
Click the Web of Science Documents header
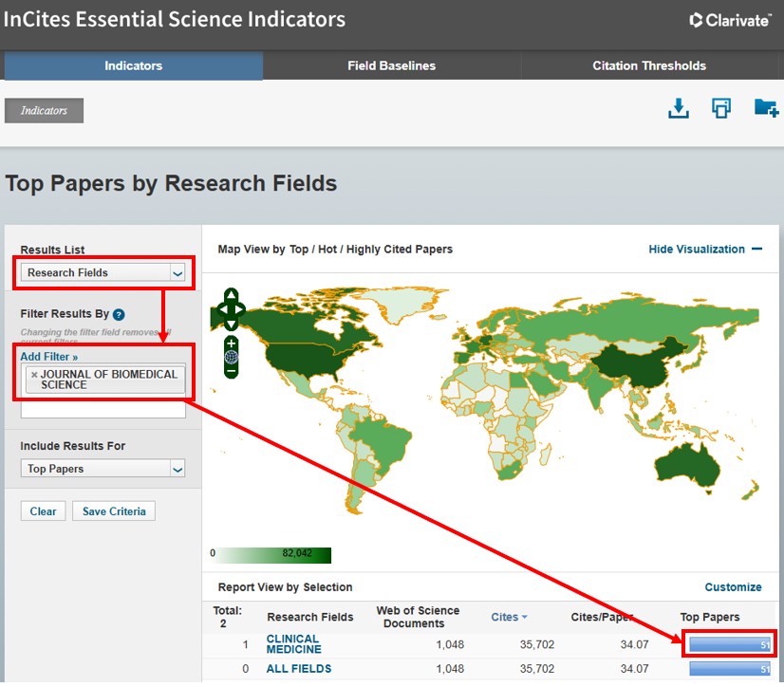[x=418, y=617]
